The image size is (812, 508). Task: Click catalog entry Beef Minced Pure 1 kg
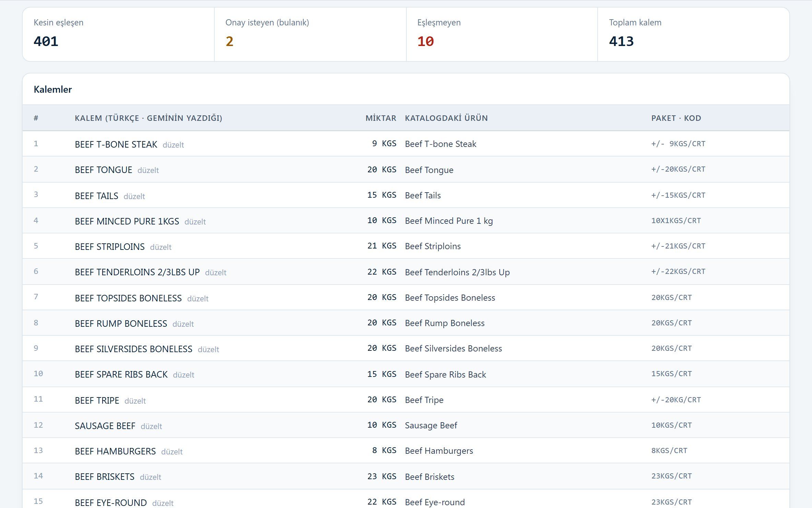pyautogui.click(x=449, y=221)
